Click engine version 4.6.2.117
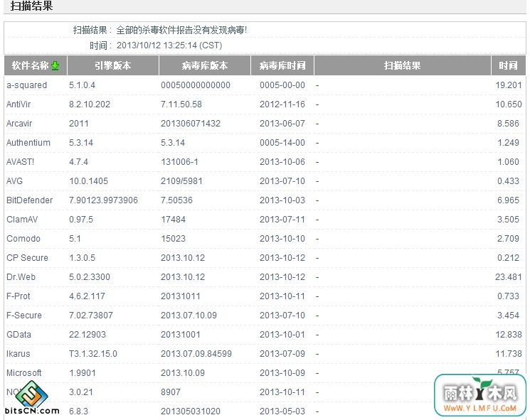The height and width of the screenshot is (420, 530). coord(87,296)
